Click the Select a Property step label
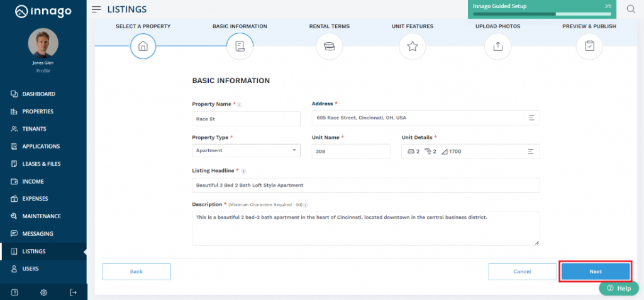The height and width of the screenshot is (300, 644). [143, 26]
